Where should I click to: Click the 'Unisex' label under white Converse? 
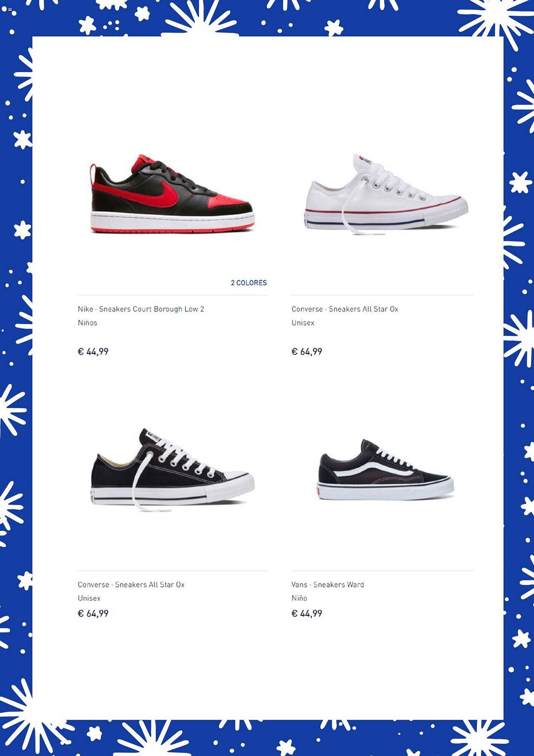click(303, 323)
